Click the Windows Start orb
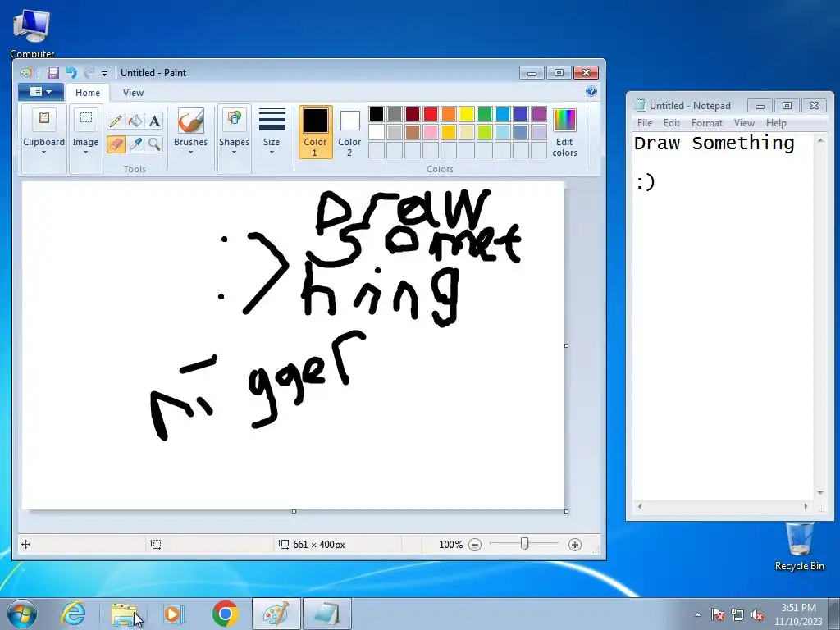The width and height of the screenshot is (840, 630). coord(21,614)
